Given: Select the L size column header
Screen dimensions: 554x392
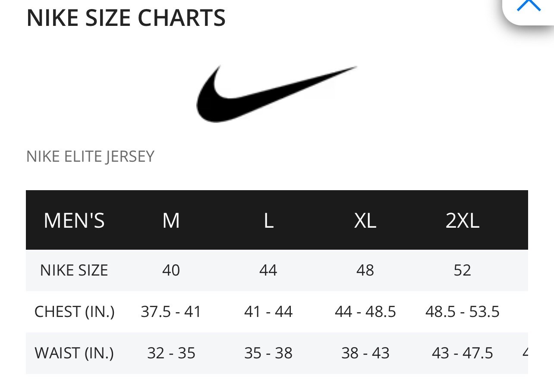Looking at the screenshot, I should 268,220.
